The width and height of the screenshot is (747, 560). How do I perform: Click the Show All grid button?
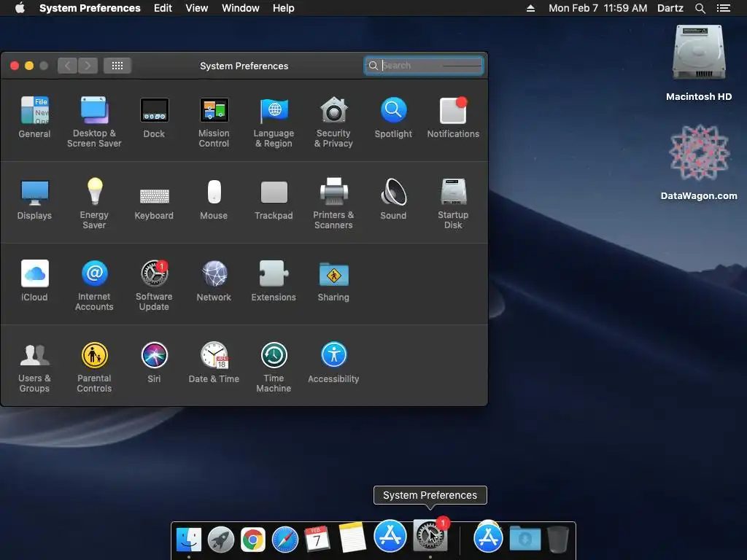point(117,66)
